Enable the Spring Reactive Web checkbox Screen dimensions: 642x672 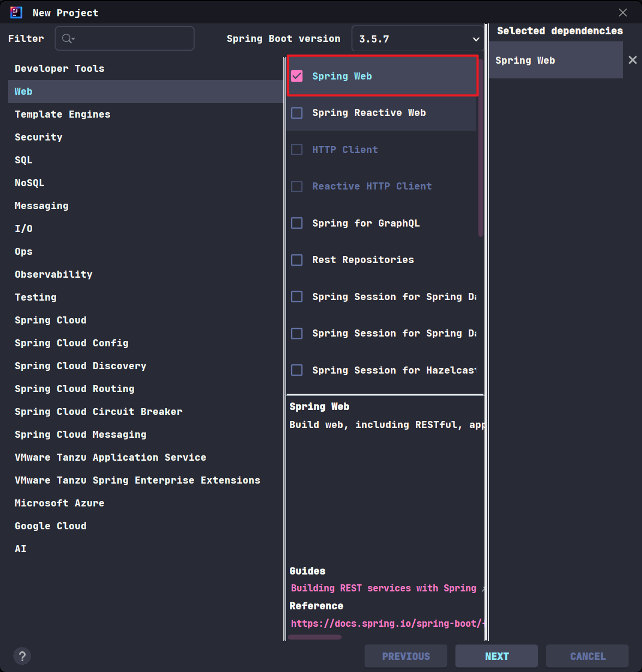[297, 113]
